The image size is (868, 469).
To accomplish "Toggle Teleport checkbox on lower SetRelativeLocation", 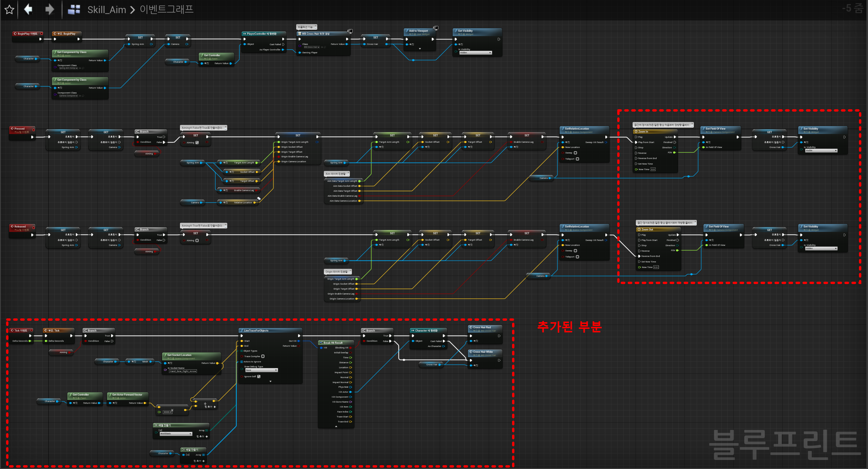I will (578, 257).
